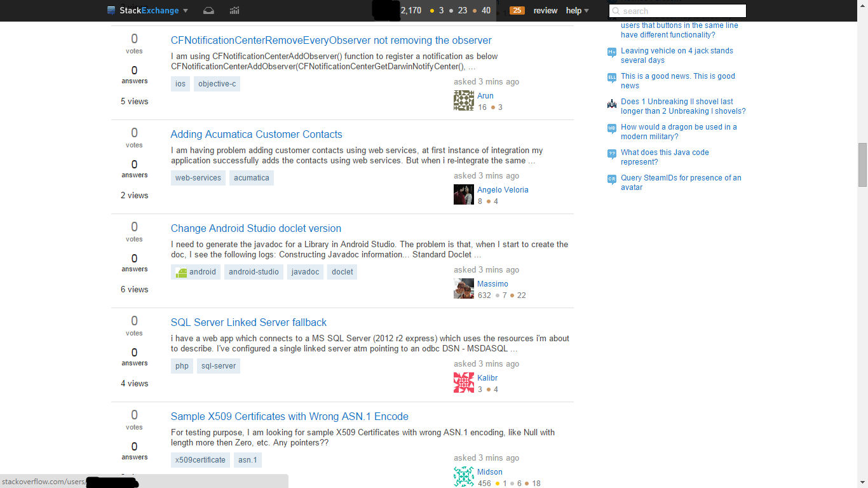This screenshot has width=868, height=488.
Task: Select the javadoc tag
Action: pos(306,272)
